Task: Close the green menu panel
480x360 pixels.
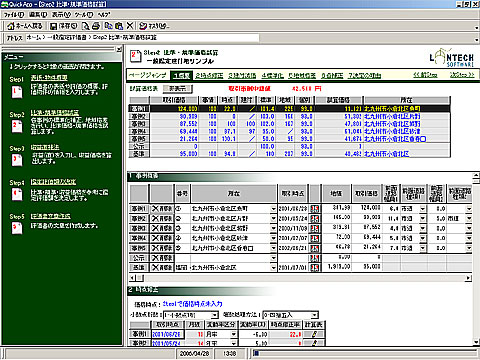Action: point(119,49)
